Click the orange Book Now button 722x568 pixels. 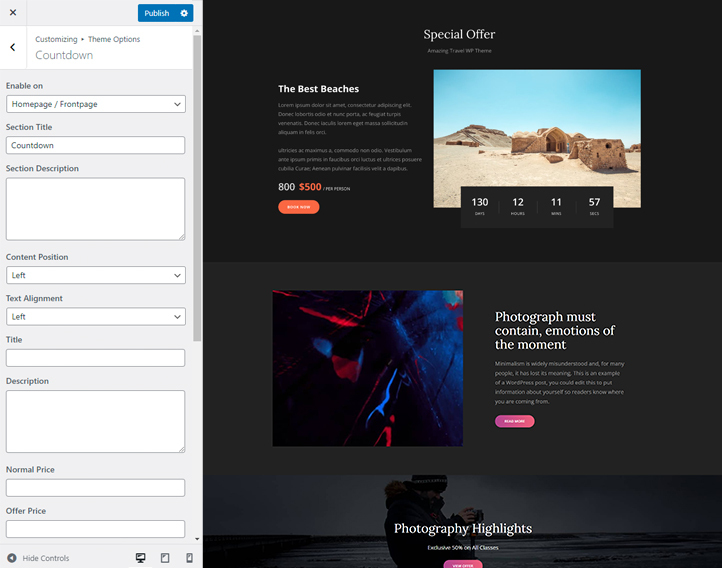click(x=299, y=207)
